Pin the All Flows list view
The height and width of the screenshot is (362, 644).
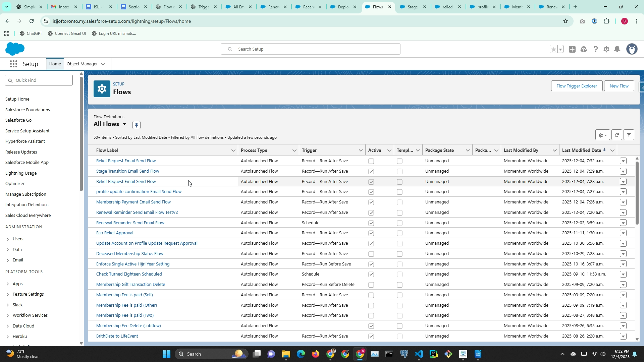coord(136,125)
